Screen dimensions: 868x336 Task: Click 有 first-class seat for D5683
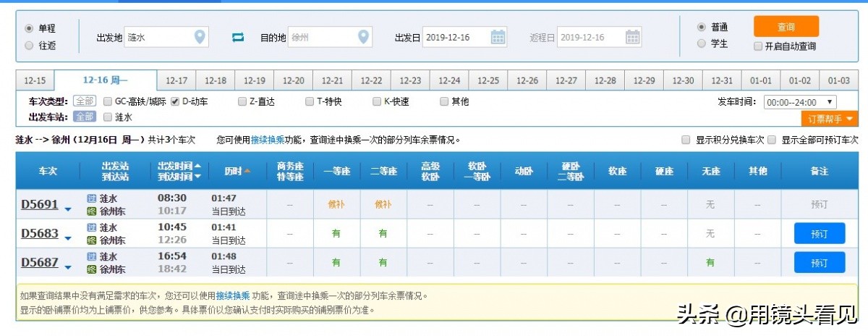[x=336, y=233]
